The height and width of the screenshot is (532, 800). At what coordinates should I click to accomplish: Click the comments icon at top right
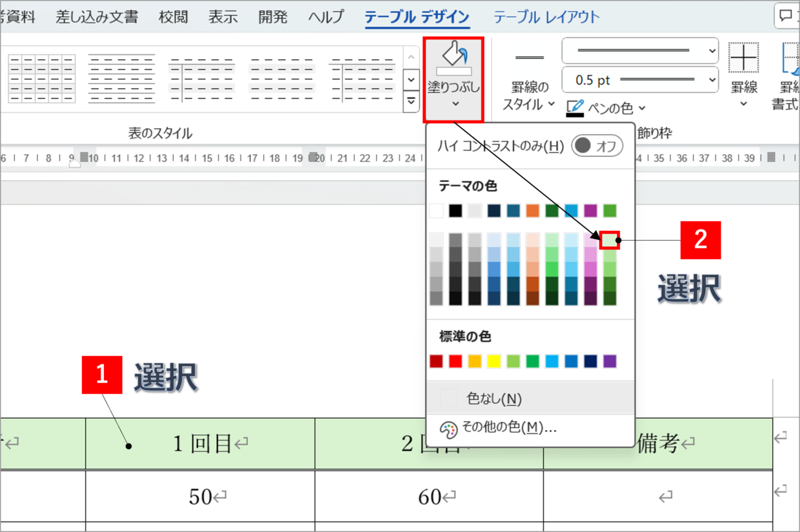coord(786,15)
